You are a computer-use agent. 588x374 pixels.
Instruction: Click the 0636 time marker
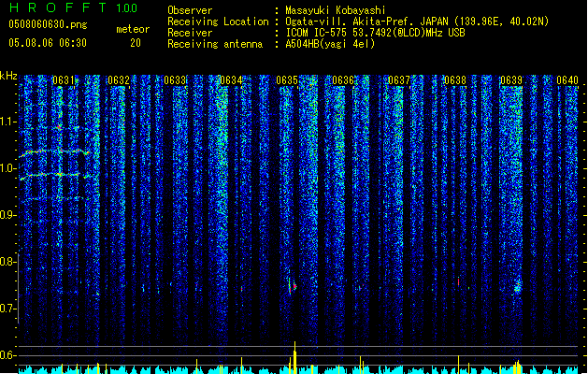343,80
